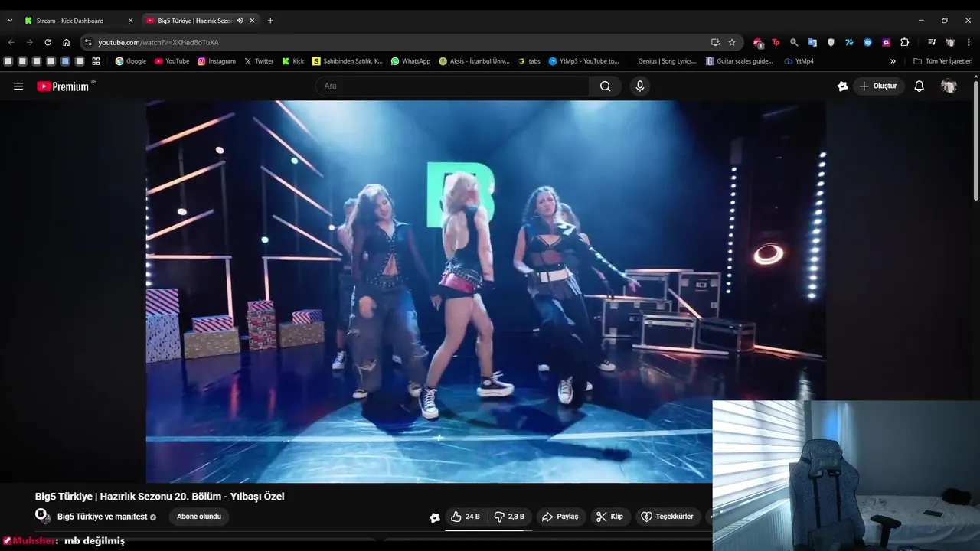Open the Instagram bookmark
This screenshot has width=980, height=551.
click(217, 61)
